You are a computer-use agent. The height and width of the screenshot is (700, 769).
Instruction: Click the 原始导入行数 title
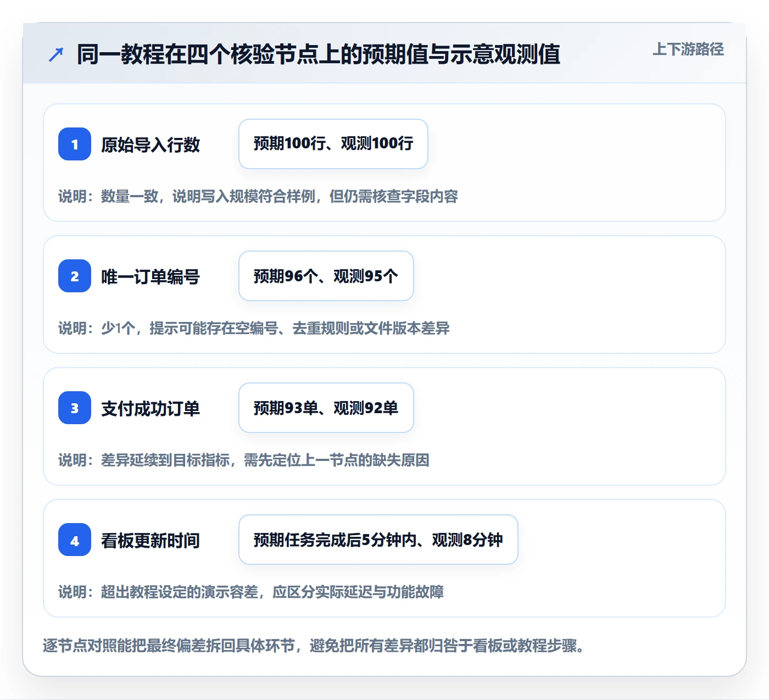point(151,145)
